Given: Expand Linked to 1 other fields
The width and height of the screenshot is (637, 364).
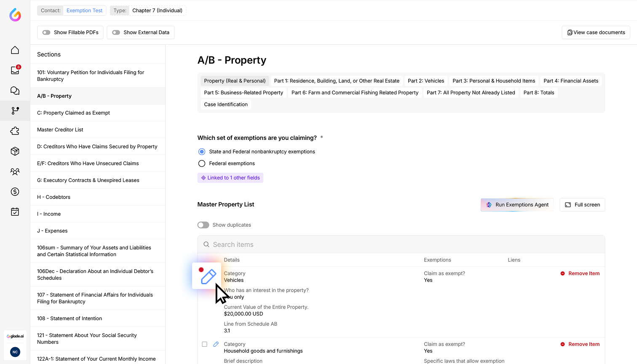Looking at the screenshot, I should coord(230,178).
